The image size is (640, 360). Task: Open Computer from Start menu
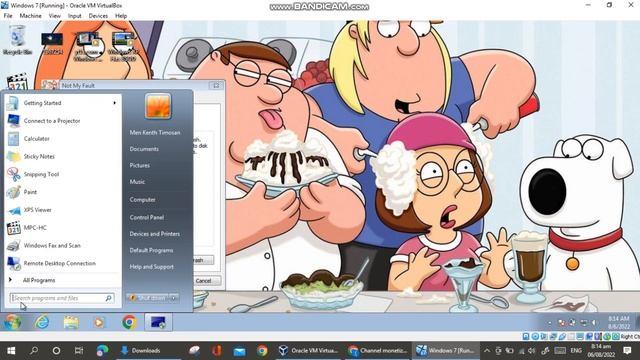[x=142, y=200]
